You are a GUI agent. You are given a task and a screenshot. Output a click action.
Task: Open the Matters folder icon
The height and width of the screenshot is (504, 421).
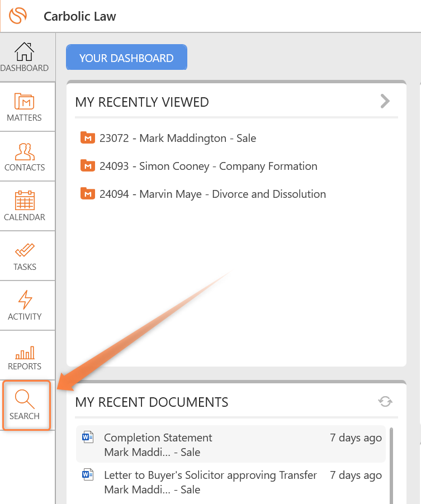click(x=24, y=102)
